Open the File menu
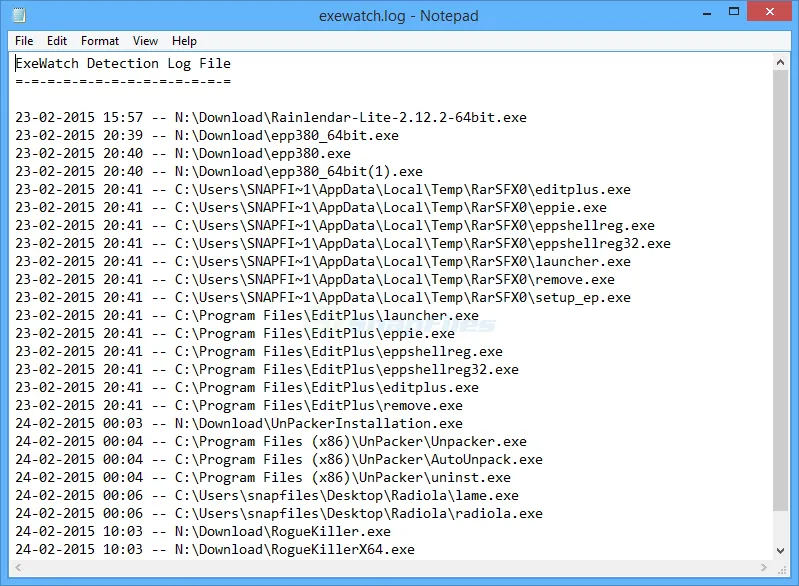This screenshot has width=799, height=586. tap(24, 41)
